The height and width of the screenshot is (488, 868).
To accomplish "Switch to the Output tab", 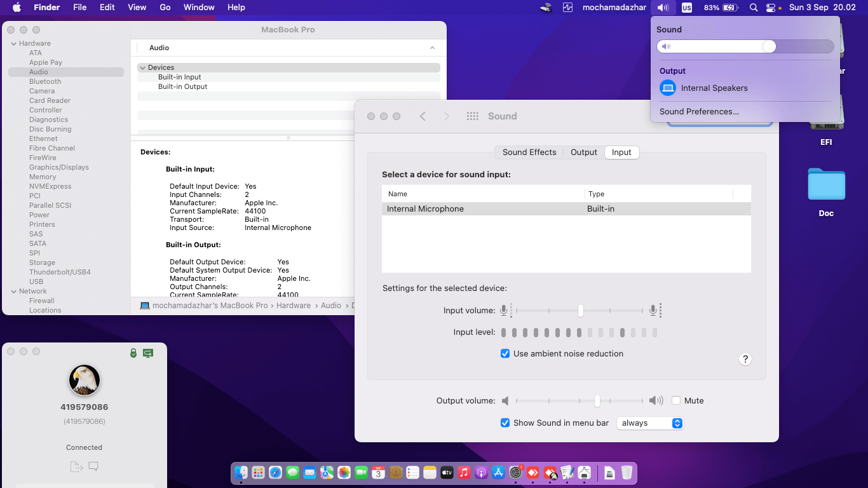I will (584, 152).
